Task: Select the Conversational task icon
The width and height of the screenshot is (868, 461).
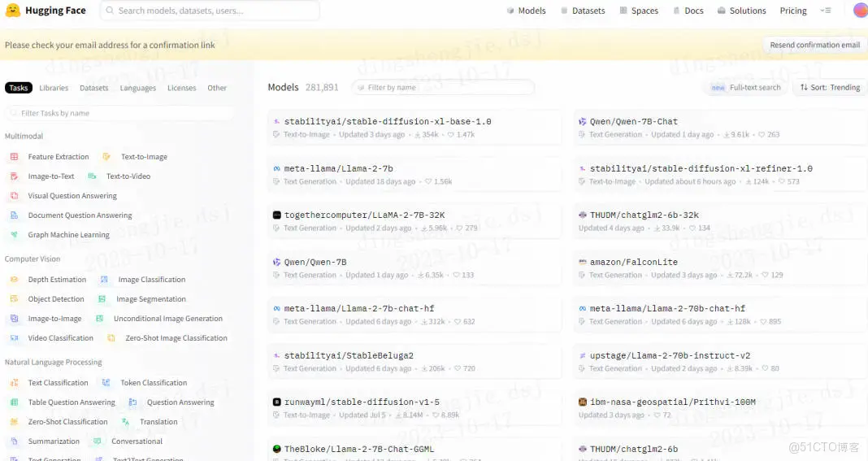Action: click(x=98, y=441)
